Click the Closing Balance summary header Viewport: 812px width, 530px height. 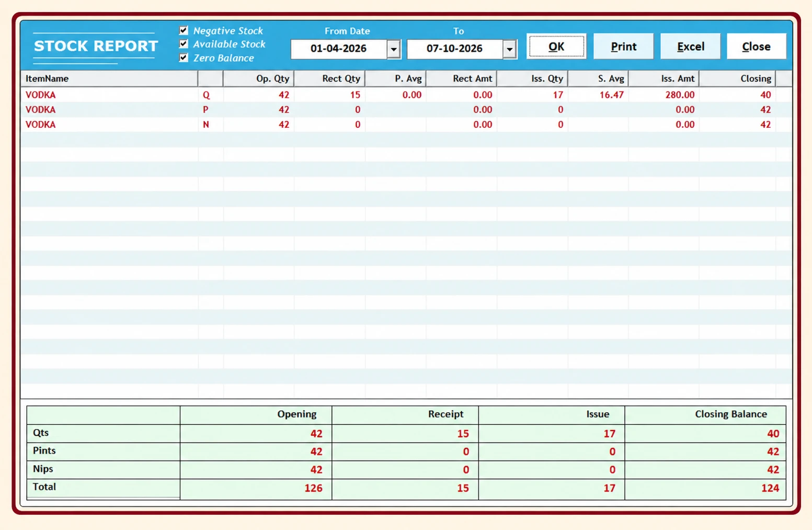731,414
